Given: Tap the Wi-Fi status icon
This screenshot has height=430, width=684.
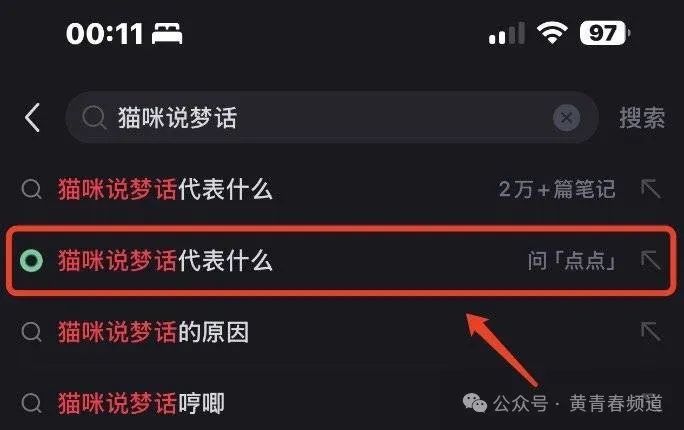Looking at the screenshot, I should click(x=552, y=33).
